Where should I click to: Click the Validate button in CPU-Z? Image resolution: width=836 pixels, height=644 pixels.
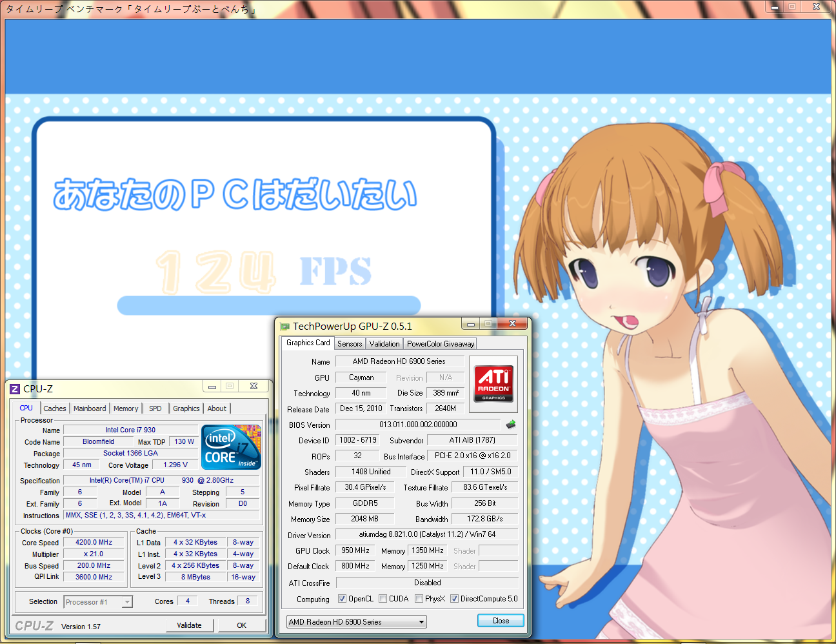[189, 625]
